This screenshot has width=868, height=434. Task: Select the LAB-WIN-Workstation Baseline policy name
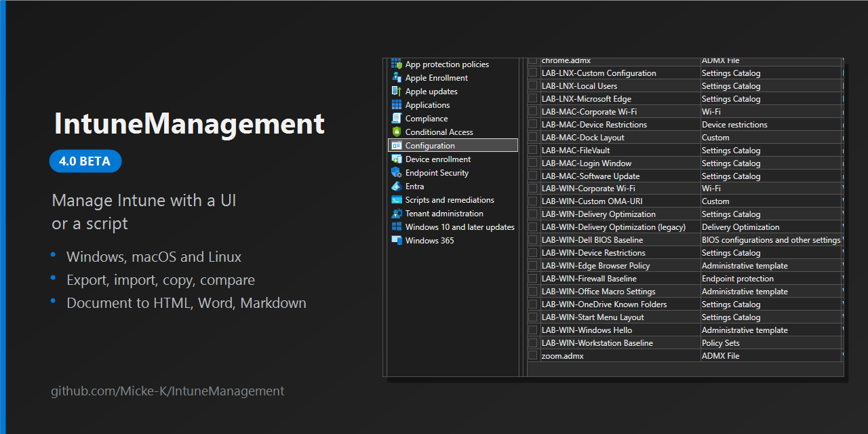pyautogui.click(x=597, y=343)
